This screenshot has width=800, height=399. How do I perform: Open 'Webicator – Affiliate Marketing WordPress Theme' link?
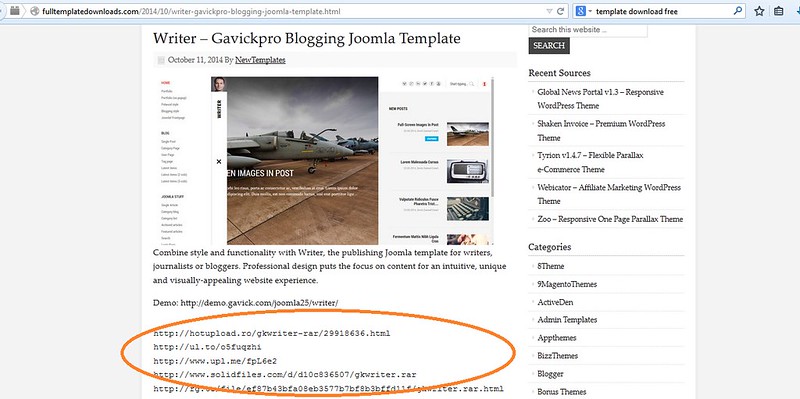pyautogui.click(x=609, y=194)
